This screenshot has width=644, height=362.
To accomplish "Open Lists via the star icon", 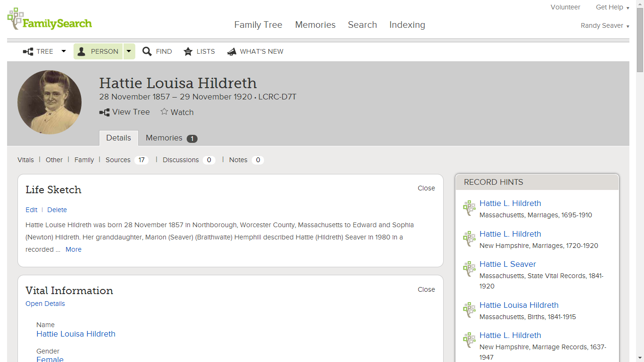I will point(188,51).
